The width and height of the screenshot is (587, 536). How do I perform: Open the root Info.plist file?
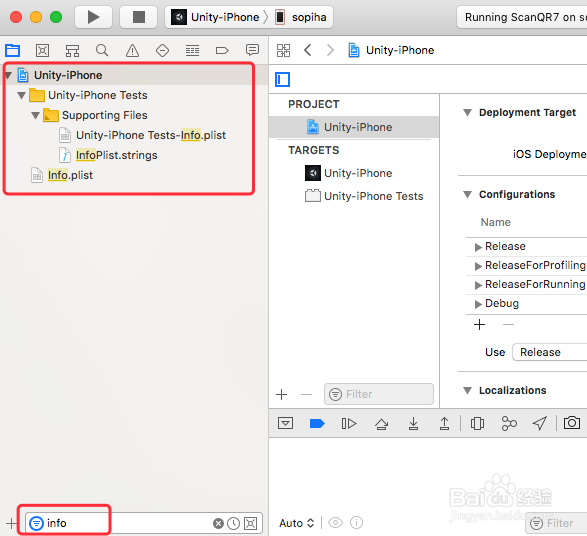coord(70,175)
